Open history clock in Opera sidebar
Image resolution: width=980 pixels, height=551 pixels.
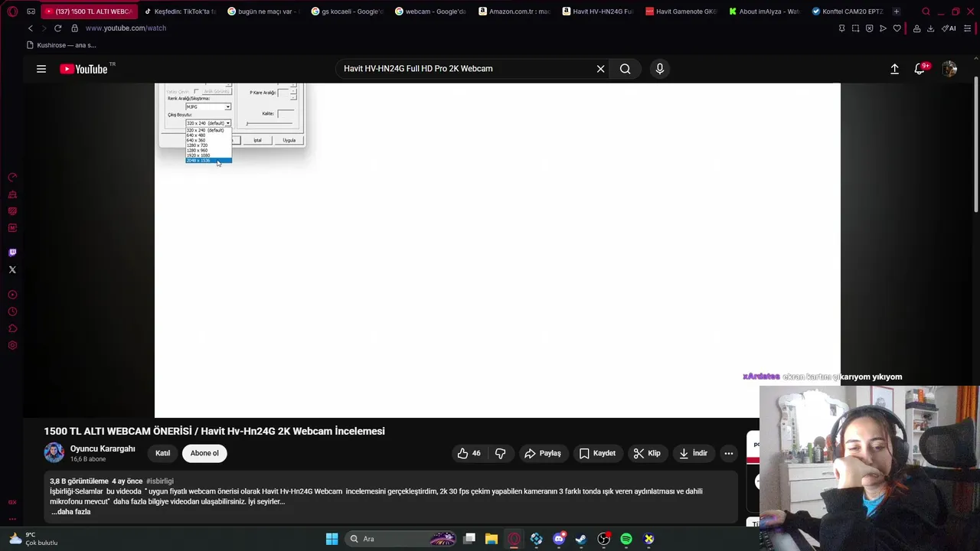(x=12, y=311)
